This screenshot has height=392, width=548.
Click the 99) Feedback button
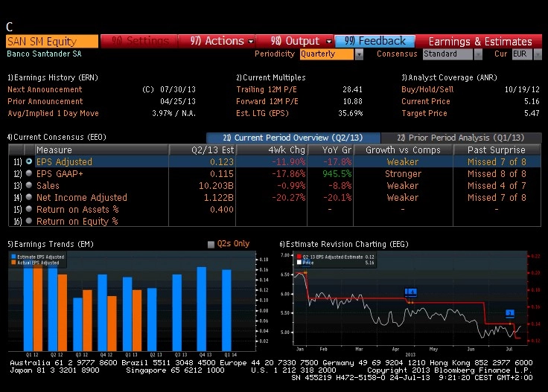click(x=375, y=41)
